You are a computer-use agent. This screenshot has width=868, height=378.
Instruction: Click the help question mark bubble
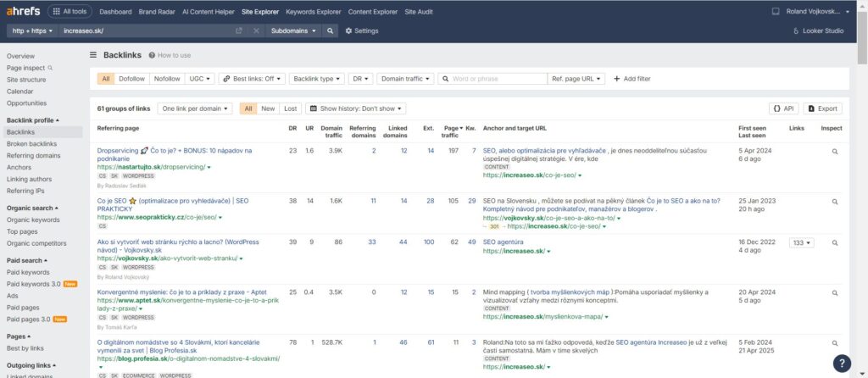coord(842,363)
